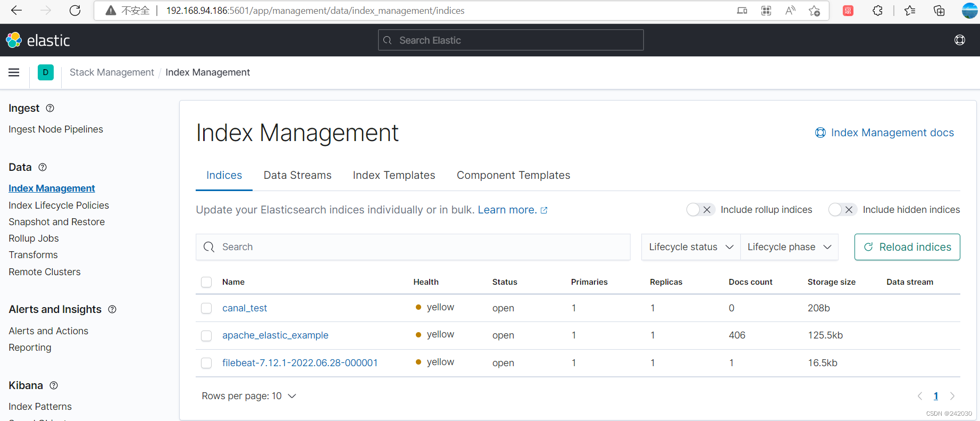The width and height of the screenshot is (980, 421).
Task: Open Rows per page selector
Action: pyautogui.click(x=249, y=396)
